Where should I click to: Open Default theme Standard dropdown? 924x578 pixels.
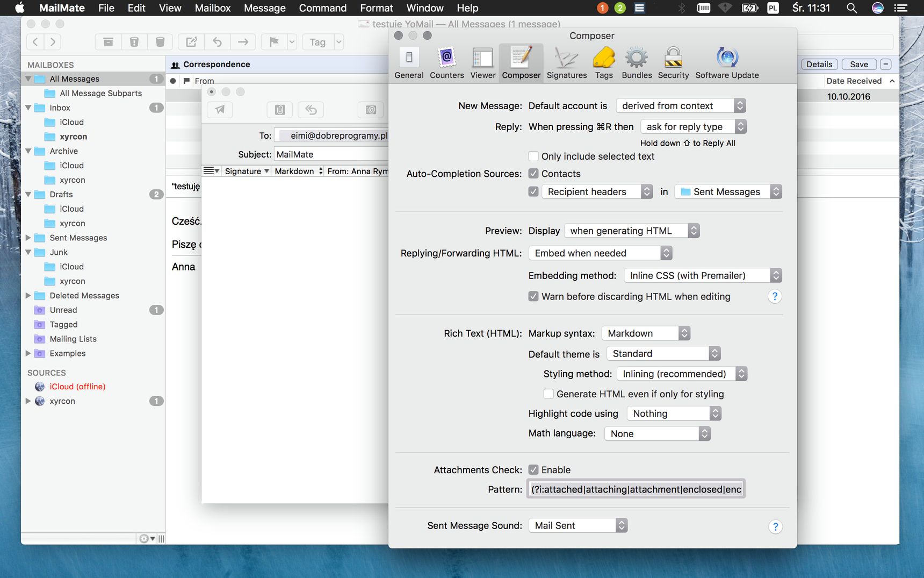[x=663, y=353]
